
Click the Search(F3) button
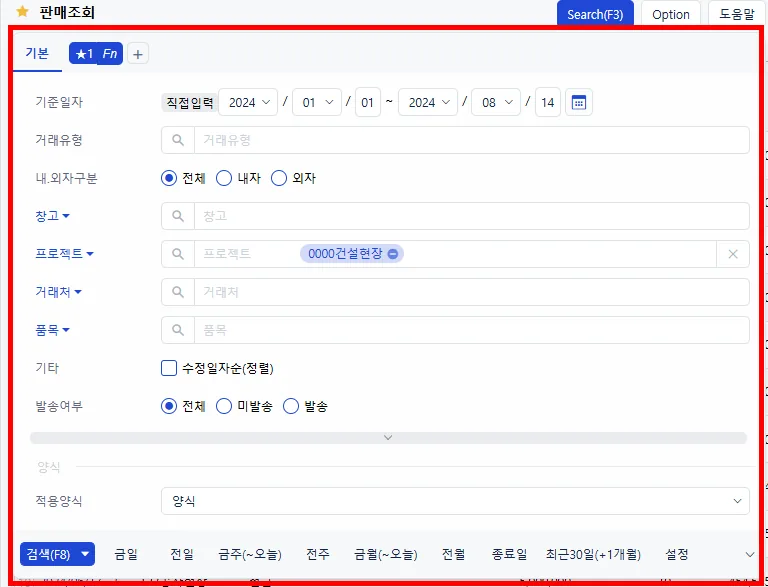pyautogui.click(x=595, y=14)
